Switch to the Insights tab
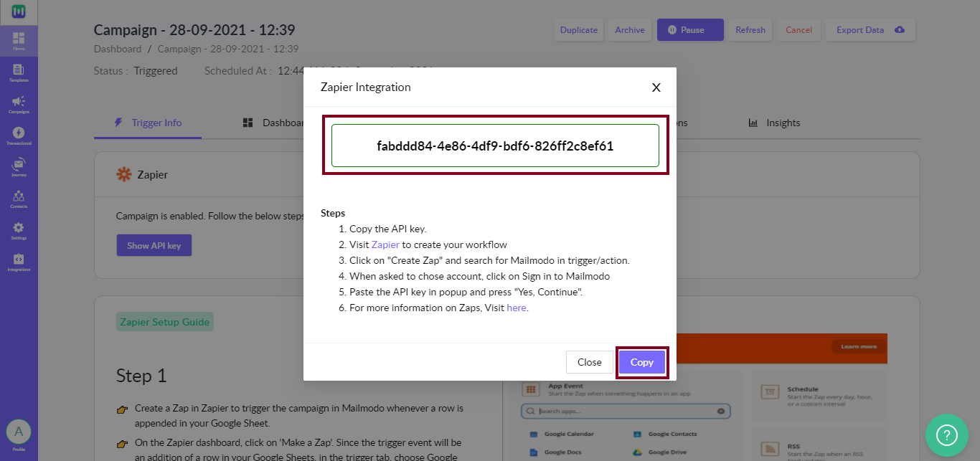 (774, 123)
